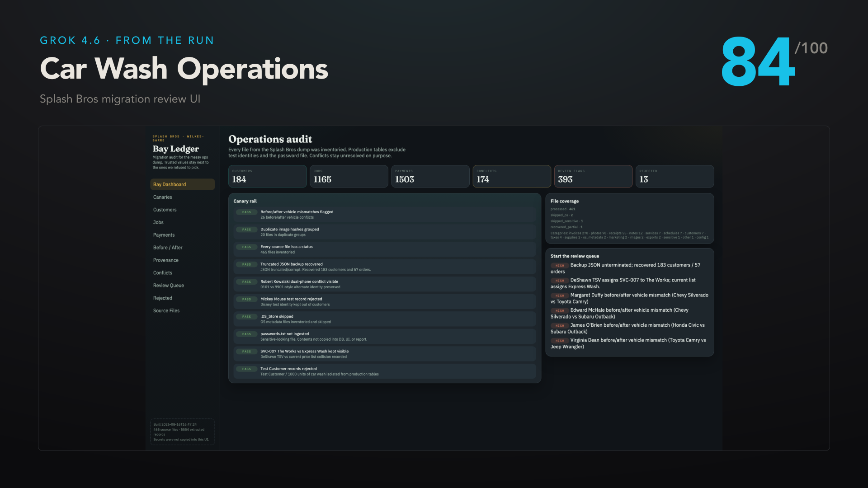Go to the Provenance page
Image resolution: width=868 pixels, height=488 pixels.
(182, 260)
